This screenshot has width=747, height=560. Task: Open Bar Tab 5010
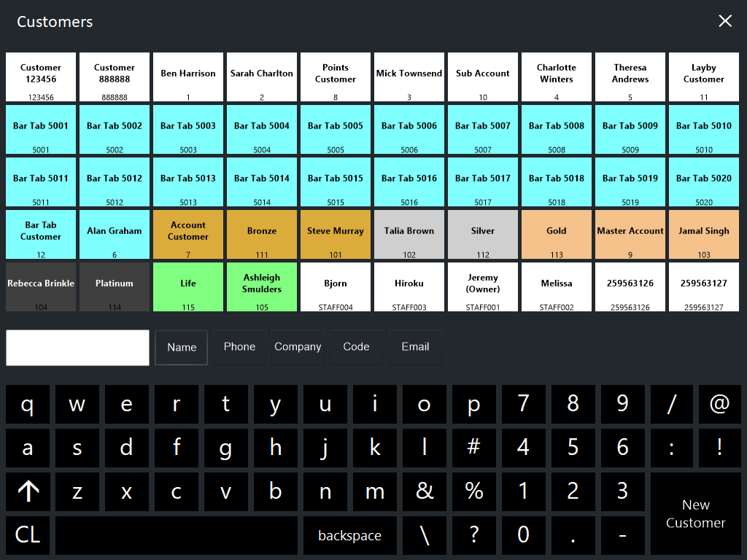point(704,130)
